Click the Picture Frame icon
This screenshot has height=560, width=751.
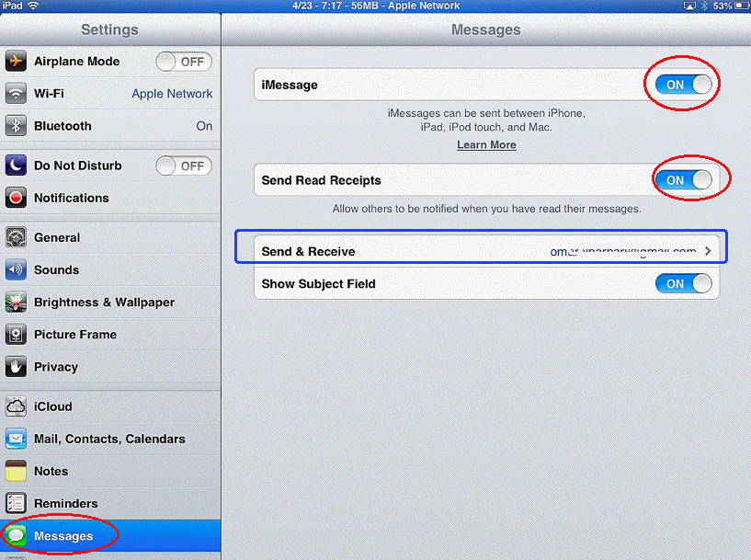click(17, 334)
